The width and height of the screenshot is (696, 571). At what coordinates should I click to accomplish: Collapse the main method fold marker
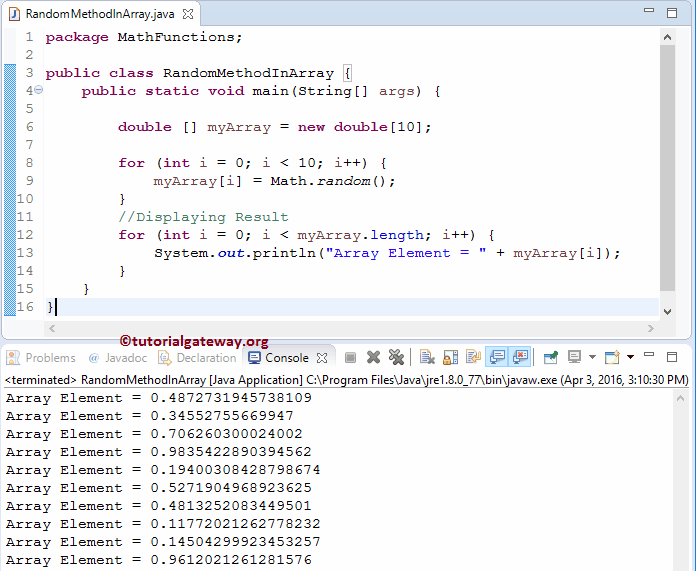click(38, 91)
